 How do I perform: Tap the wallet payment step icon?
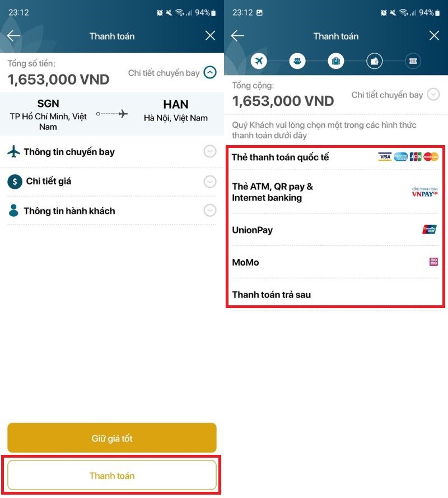coord(374,60)
